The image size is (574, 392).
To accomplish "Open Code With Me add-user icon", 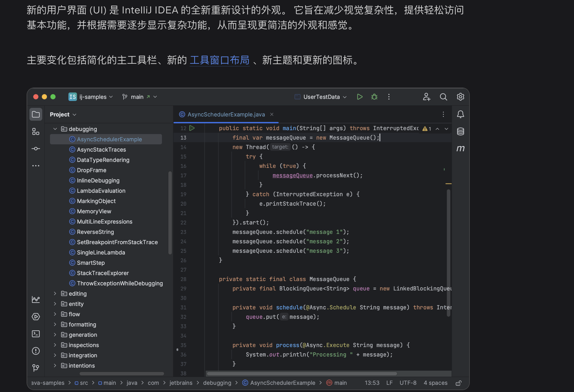I will pos(427,97).
